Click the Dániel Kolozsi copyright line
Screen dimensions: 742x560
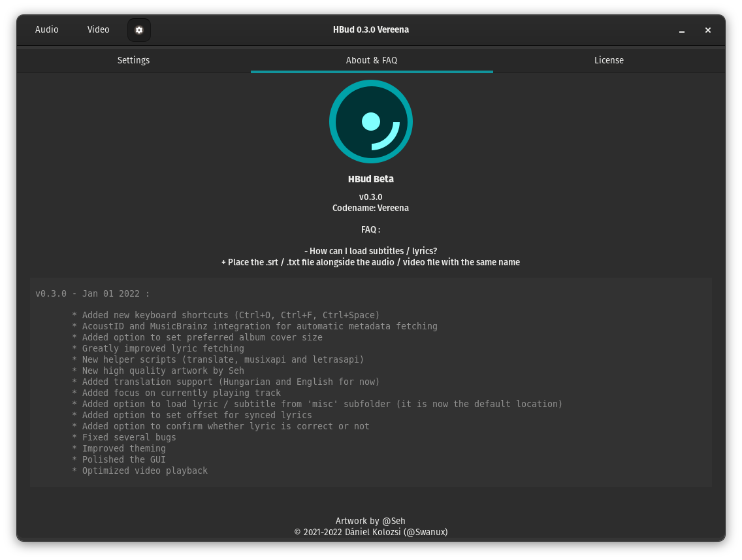(x=371, y=532)
